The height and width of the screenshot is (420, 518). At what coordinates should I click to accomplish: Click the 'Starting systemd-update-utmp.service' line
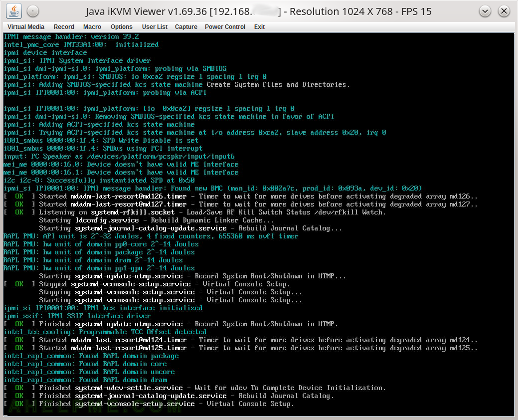tap(192, 276)
